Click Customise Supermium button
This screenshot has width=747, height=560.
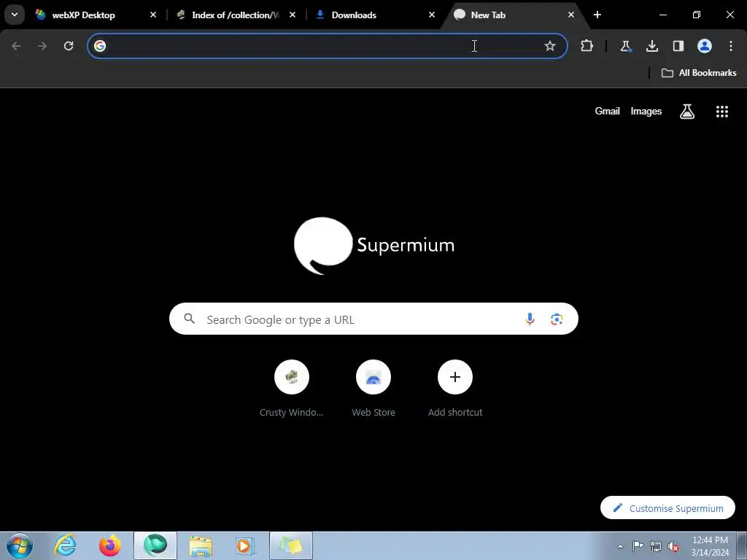pos(667,508)
